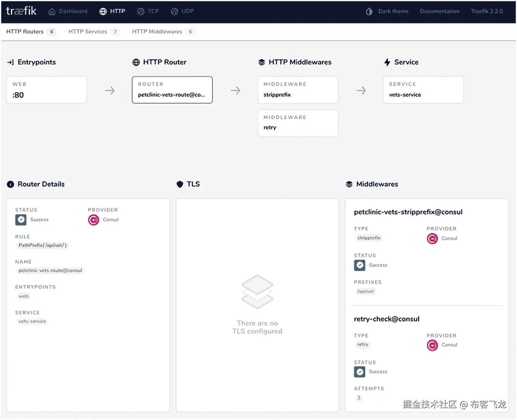Click the retry-check@consul heading
Viewport: 517px width, 420px height.
387,319
